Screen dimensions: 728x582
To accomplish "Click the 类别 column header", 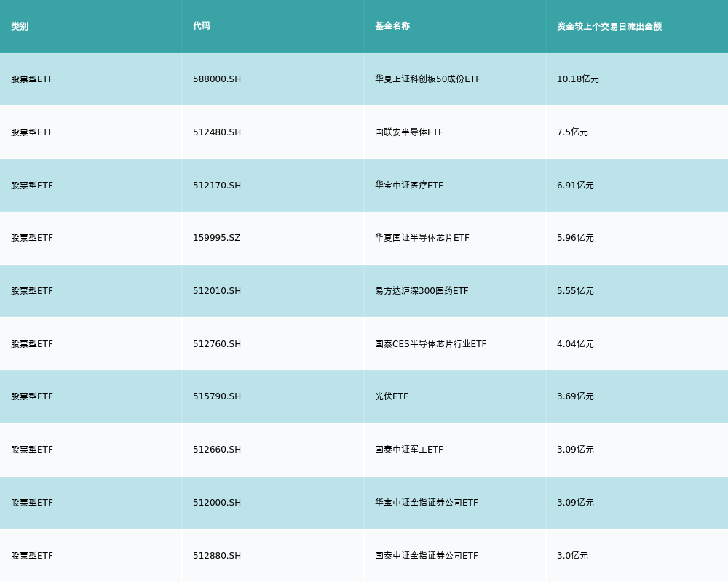I will click(x=20, y=26).
